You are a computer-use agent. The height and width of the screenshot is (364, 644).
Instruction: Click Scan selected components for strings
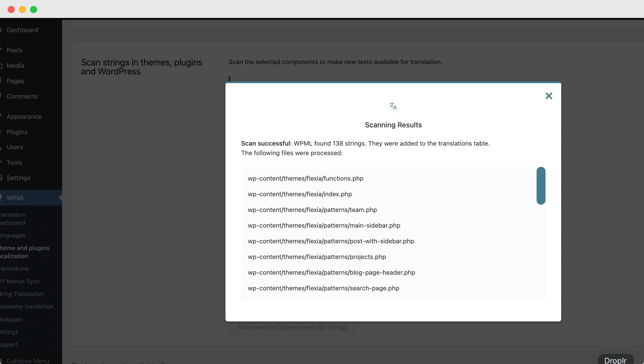292,327
